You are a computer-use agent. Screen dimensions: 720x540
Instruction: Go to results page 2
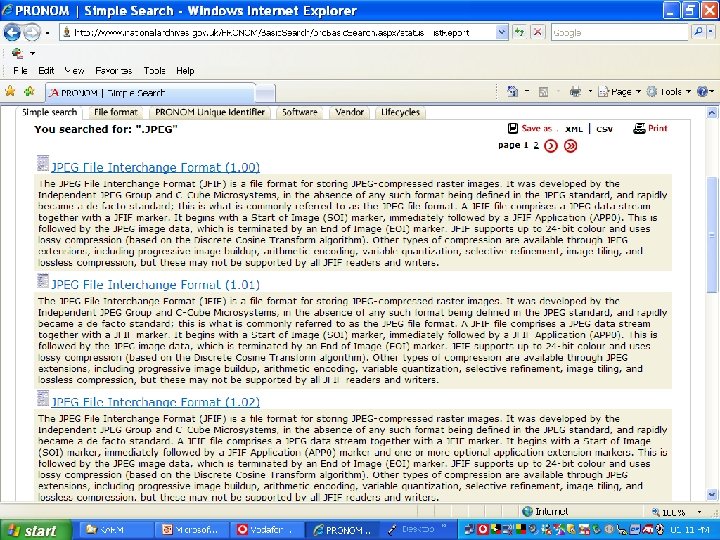(536, 146)
